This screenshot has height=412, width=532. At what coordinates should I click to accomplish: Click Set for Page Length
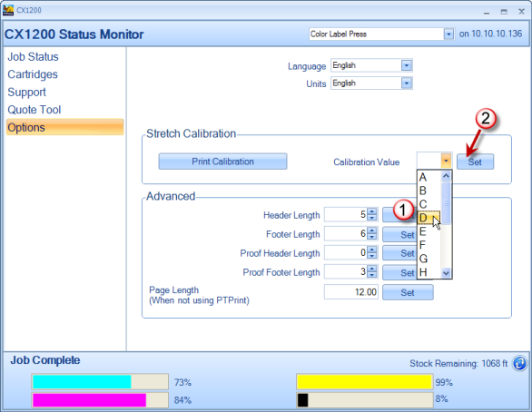[408, 292]
